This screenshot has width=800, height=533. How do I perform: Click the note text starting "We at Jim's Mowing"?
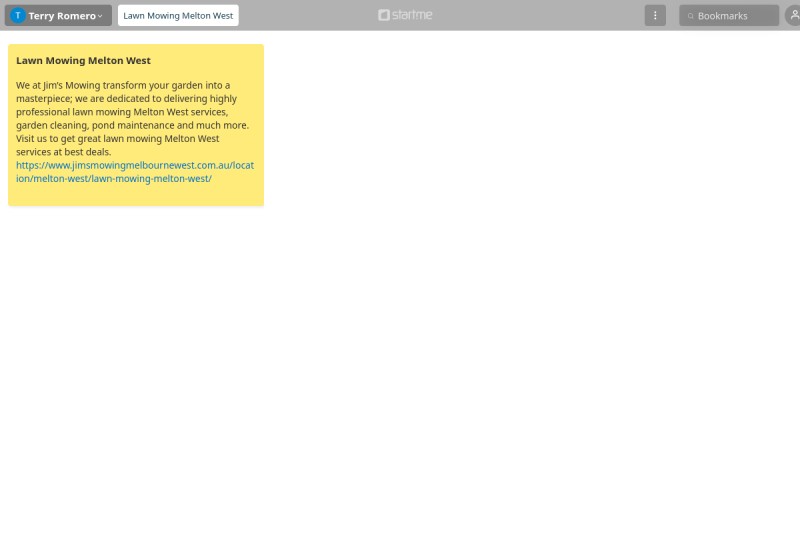click(133, 118)
